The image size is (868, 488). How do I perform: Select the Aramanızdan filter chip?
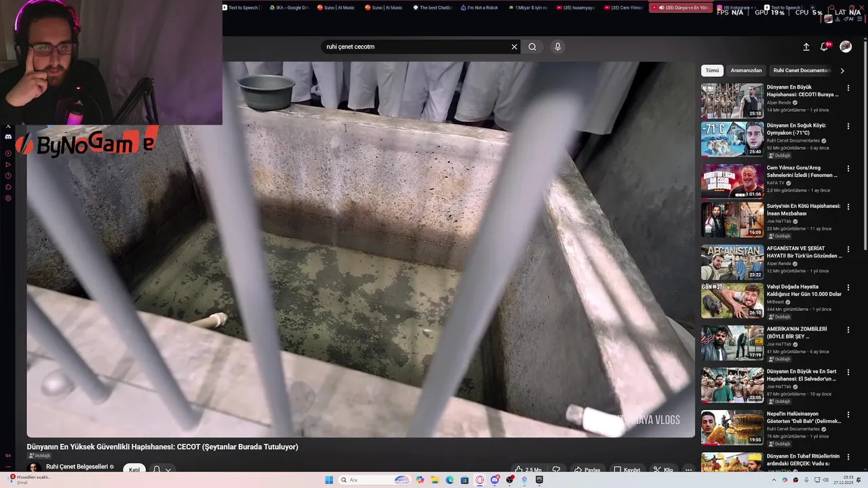click(x=746, y=70)
